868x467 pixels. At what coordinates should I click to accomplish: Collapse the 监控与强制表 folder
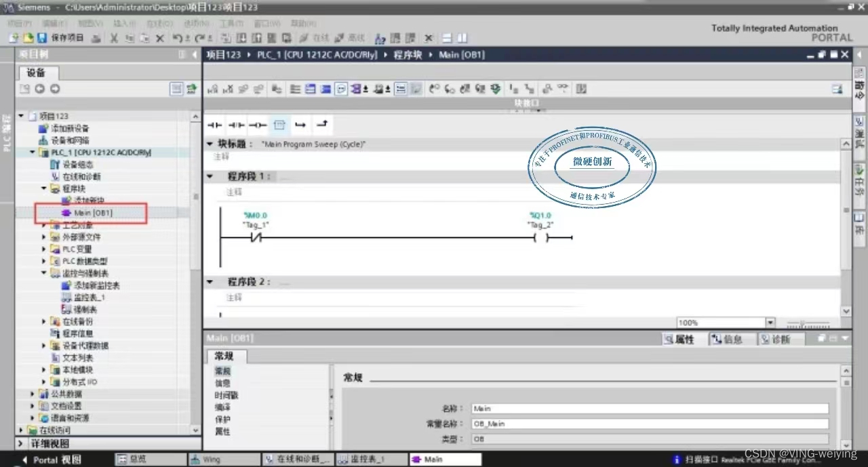45,273
